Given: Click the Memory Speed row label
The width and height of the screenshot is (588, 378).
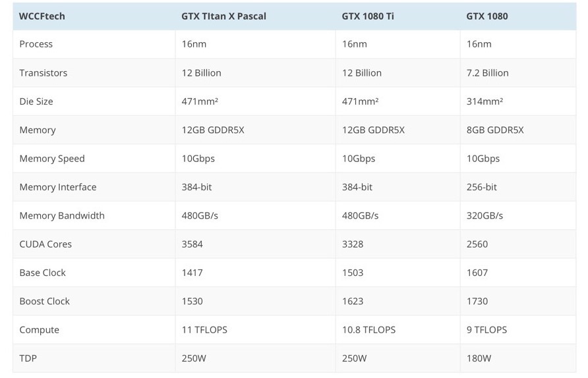Looking at the screenshot, I should (x=52, y=159).
